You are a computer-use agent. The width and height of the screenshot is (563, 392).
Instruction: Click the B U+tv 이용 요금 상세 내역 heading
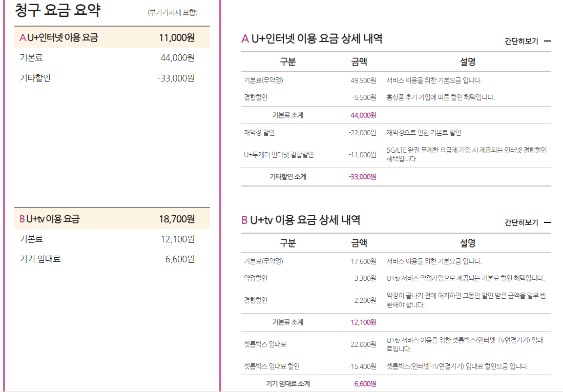point(301,220)
